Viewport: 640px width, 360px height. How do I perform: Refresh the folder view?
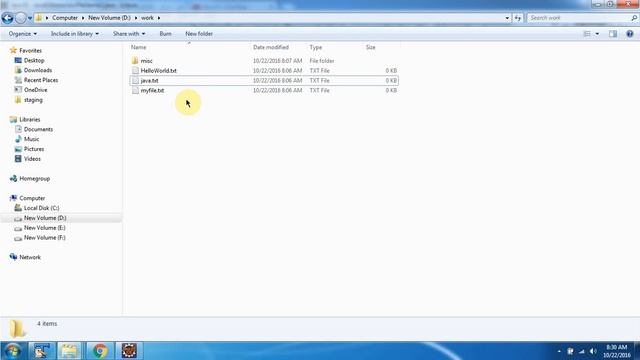tap(518, 18)
